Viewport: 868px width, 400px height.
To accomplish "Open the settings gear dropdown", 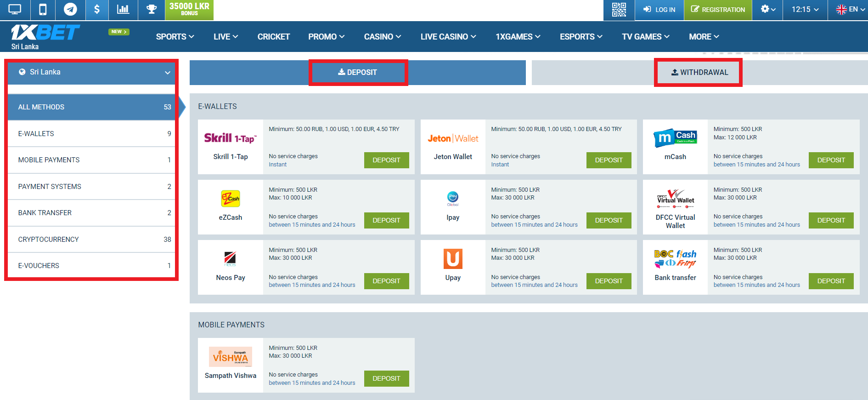I will pos(768,9).
